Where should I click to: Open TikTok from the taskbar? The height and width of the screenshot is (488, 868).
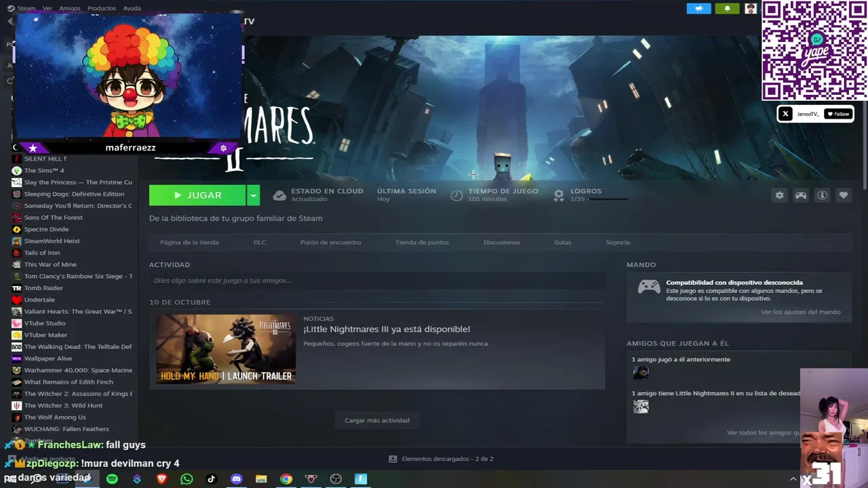[212, 479]
